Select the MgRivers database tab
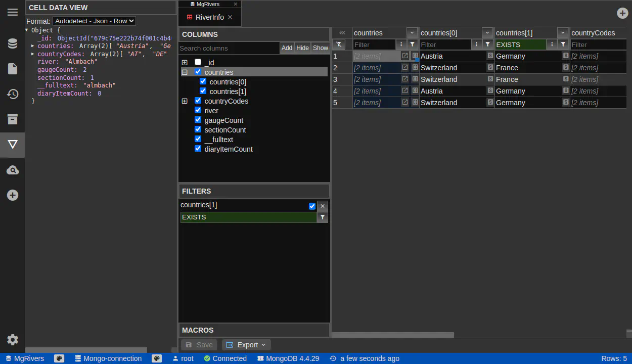The image size is (632, 364). (x=208, y=4)
